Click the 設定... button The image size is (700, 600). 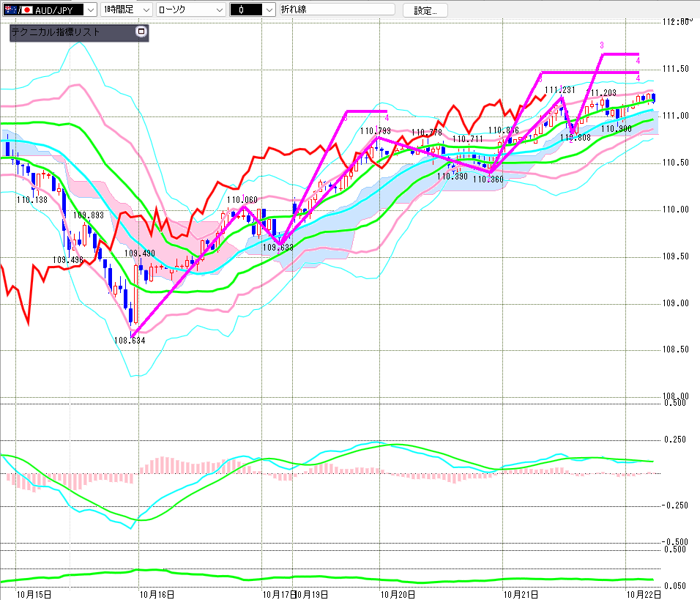[x=425, y=10]
